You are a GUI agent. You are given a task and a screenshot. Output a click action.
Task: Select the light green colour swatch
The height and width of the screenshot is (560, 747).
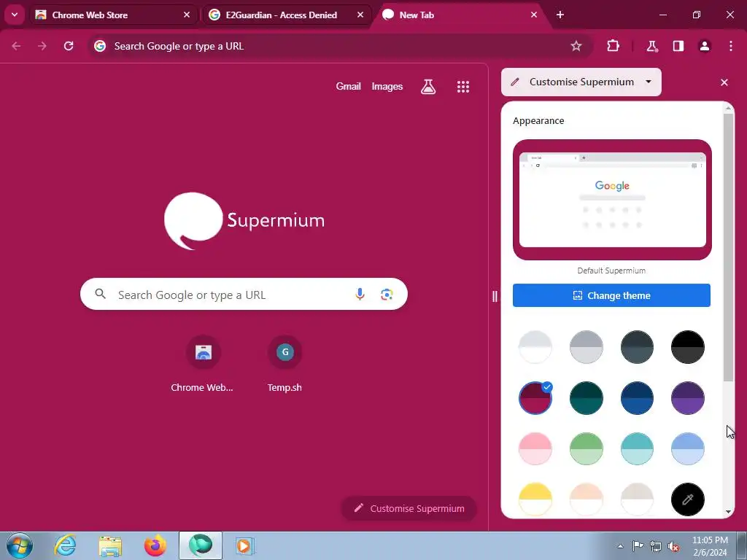point(586,448)
